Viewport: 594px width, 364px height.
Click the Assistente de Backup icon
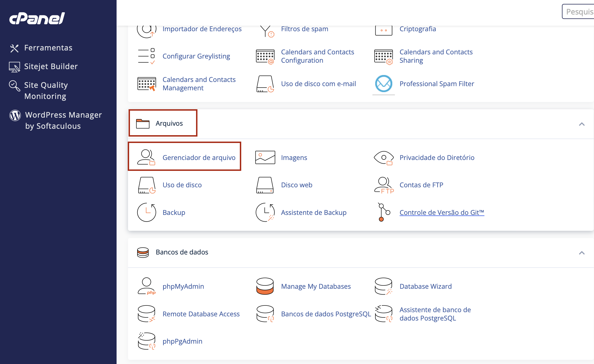pos(265,212)
